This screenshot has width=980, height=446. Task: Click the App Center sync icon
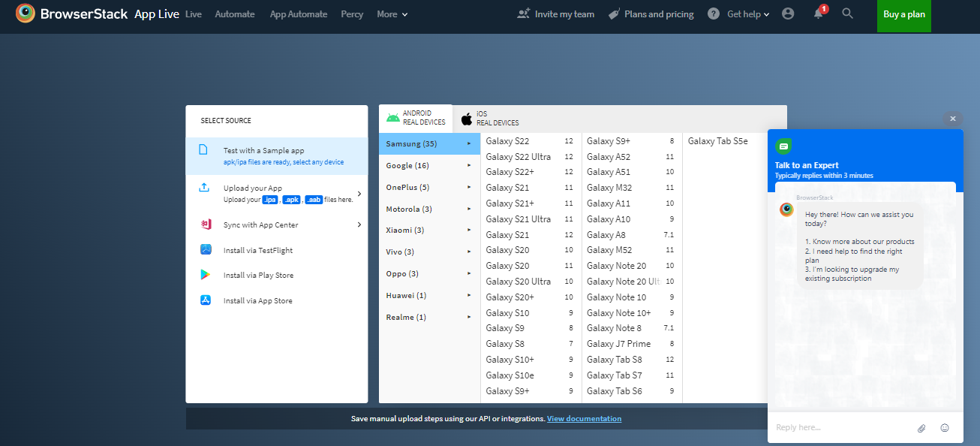click(206, 225)
